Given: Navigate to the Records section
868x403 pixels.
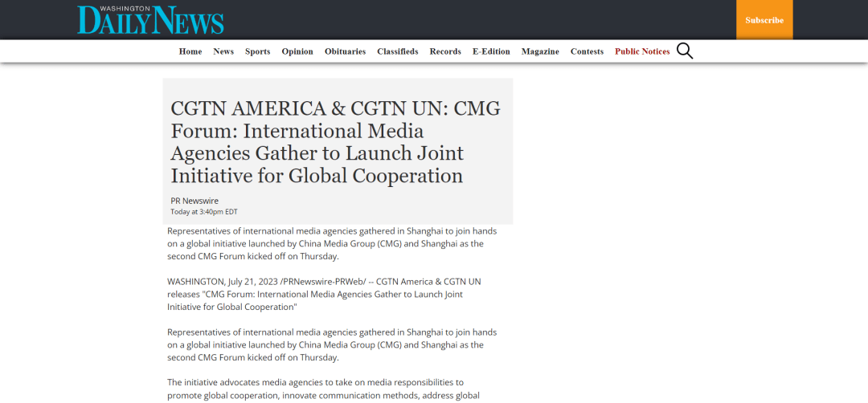Looking at the screenshot, I should tap(445, 51).
